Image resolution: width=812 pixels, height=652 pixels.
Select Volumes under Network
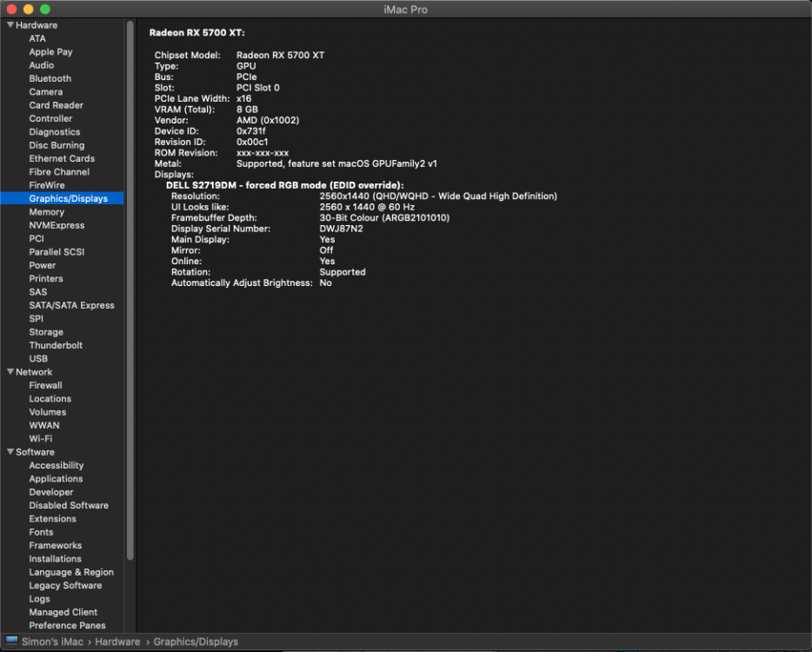pos(48,412)
